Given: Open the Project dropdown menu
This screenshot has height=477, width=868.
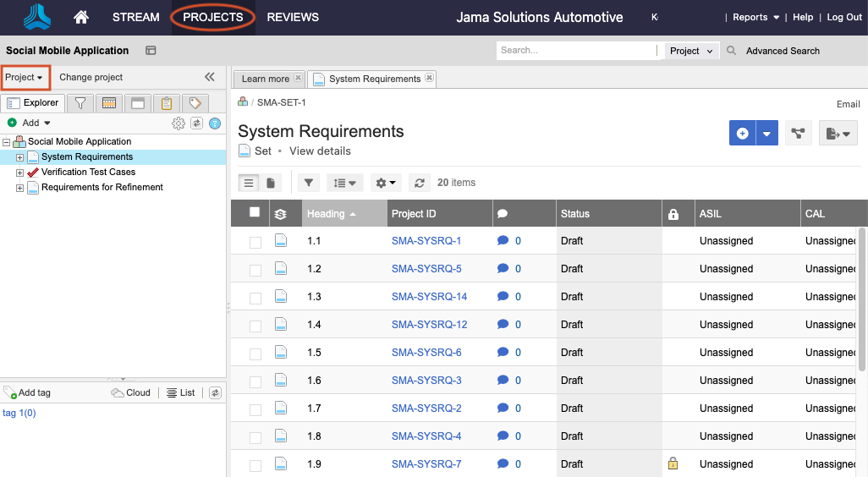Looking at the screenshot, I should coord(24,77).
